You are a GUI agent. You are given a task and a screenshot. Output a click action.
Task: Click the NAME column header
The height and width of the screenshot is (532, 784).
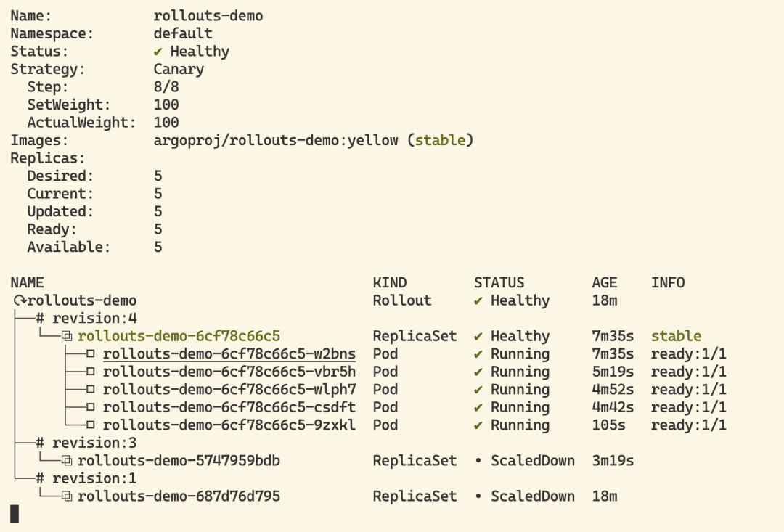[27, 283]
